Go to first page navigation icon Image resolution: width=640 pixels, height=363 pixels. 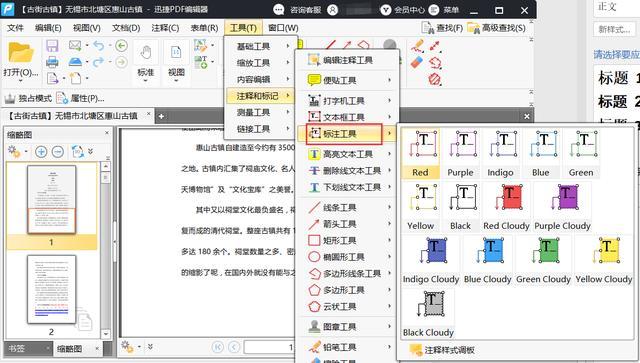point(218,347)
